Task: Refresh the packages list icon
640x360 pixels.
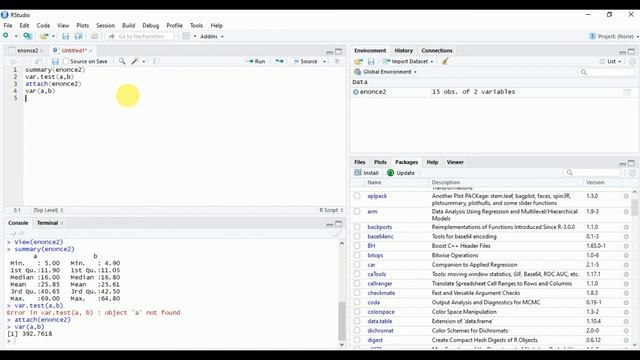Action: (x=632, y=173)
